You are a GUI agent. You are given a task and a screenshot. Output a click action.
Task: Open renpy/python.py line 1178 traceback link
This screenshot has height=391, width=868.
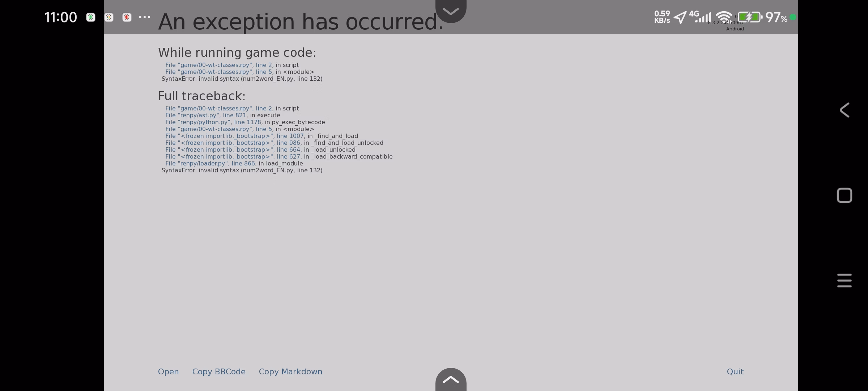coord(213,122)
